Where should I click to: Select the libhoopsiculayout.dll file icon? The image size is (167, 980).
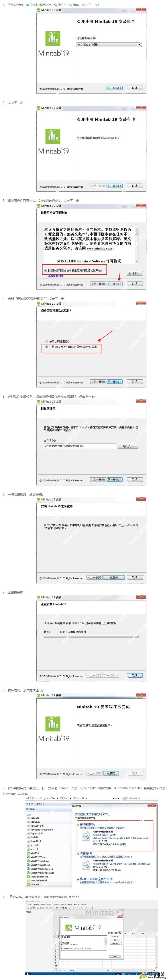[x=28, y=830]
